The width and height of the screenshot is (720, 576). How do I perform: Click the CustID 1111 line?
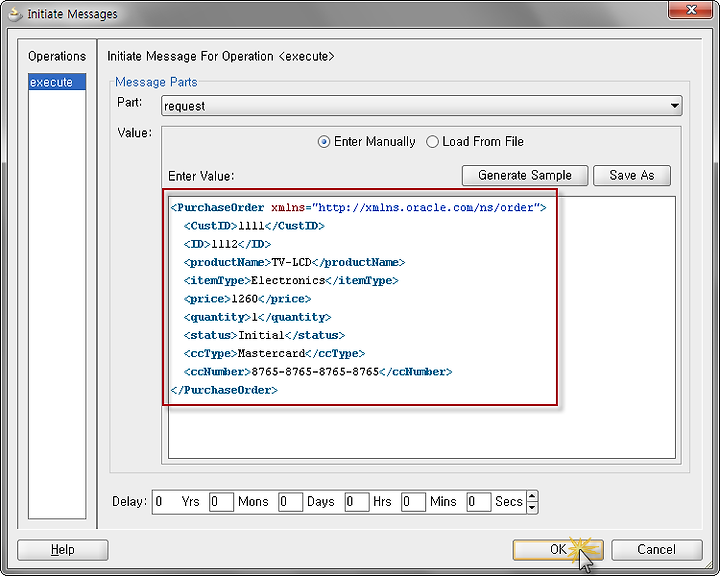tap(254, 226)
